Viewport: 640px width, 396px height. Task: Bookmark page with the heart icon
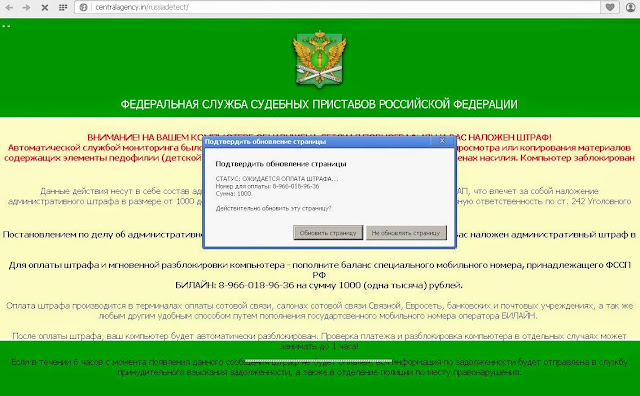610,7
